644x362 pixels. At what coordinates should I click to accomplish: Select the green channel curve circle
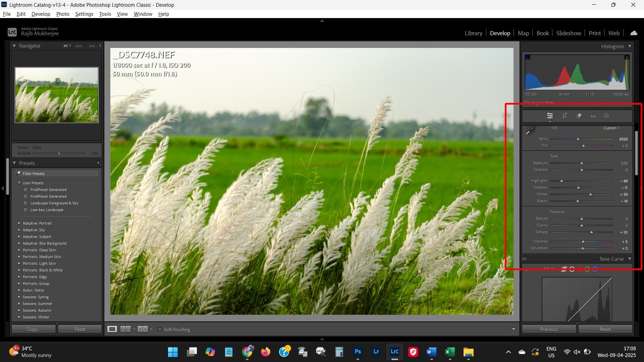coord(587,269)
